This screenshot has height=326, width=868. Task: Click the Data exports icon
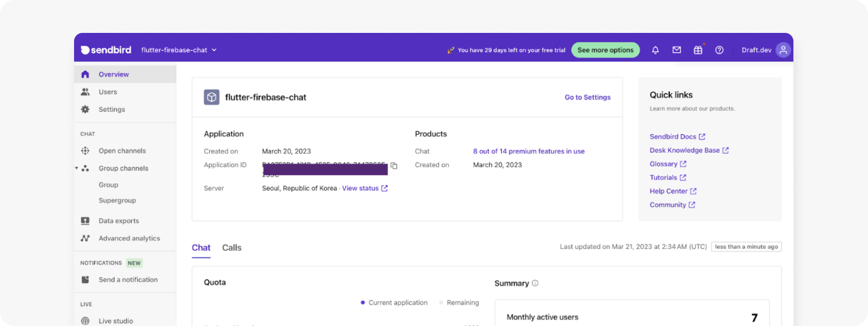coord(85,221)
